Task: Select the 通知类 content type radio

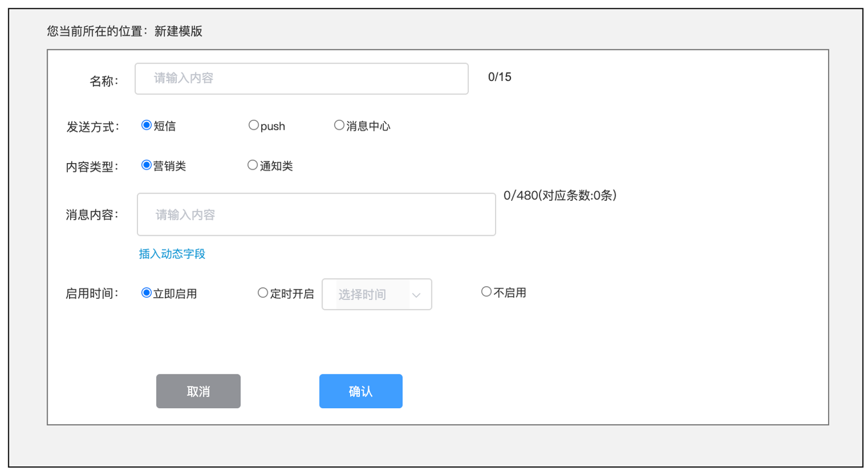Action: tap(252, 165)
